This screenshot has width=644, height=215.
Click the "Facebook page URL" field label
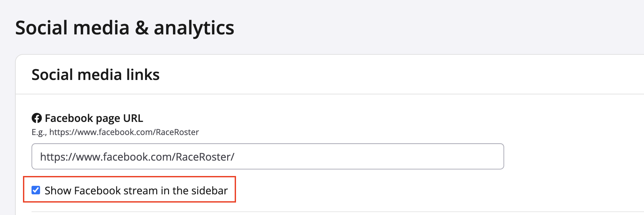94,118
